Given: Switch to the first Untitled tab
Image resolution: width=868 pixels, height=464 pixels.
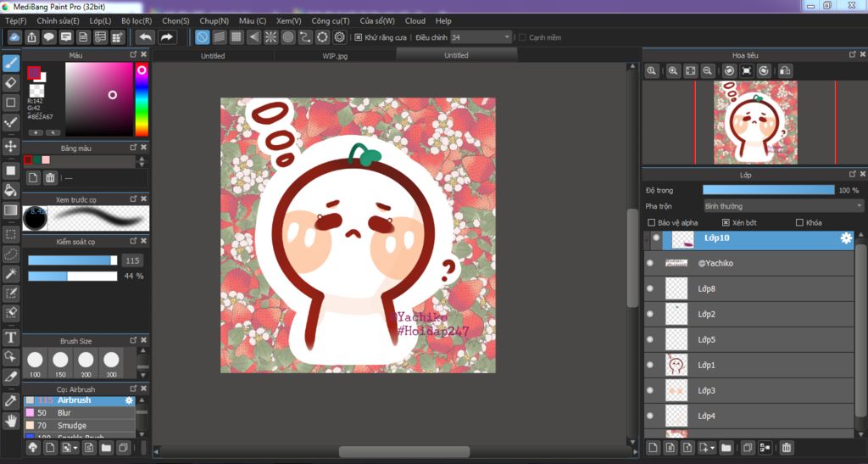Looking at the screenshot, I should pos(213,55).
